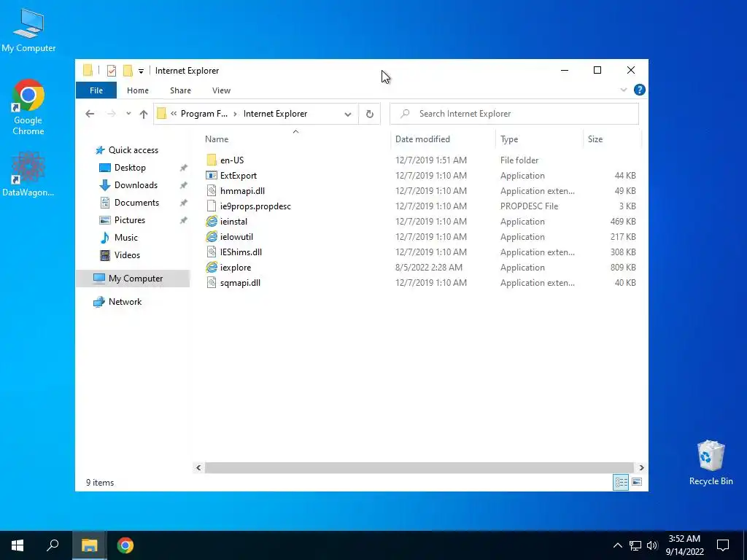Click Chrome icon on the taskbar
The height and width of the screenshot is (560, 747).
tap(125, 545)
